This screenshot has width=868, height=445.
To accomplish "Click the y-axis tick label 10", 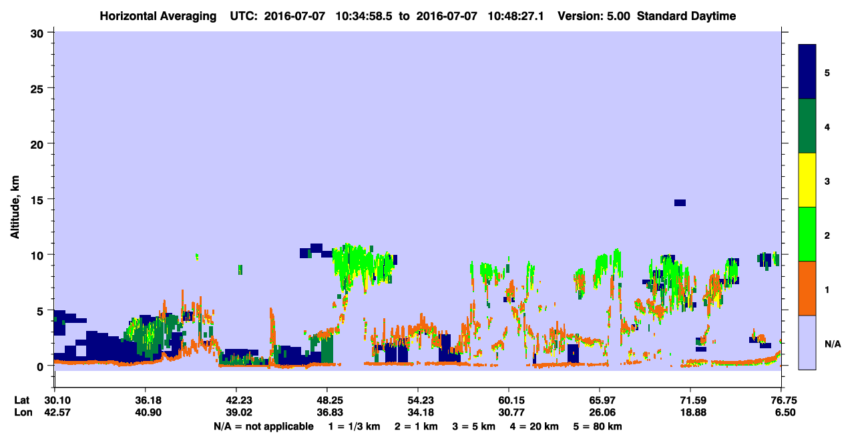I will tap(39, 255).
